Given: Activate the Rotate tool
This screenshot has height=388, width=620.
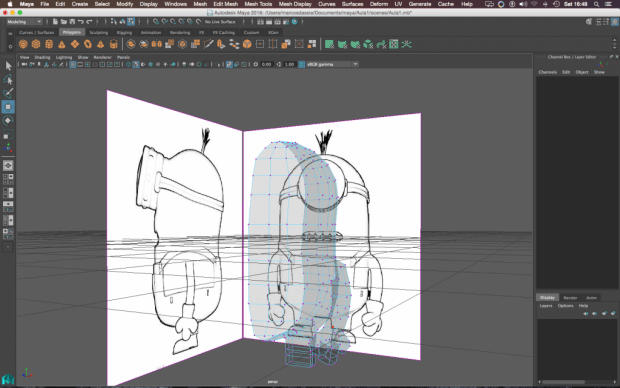Looking at the screenshot, I should coord(8,120).
